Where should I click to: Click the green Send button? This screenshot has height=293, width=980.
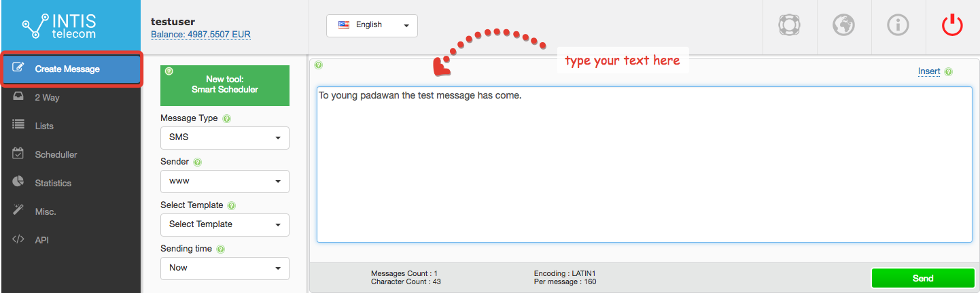[922, 278]
